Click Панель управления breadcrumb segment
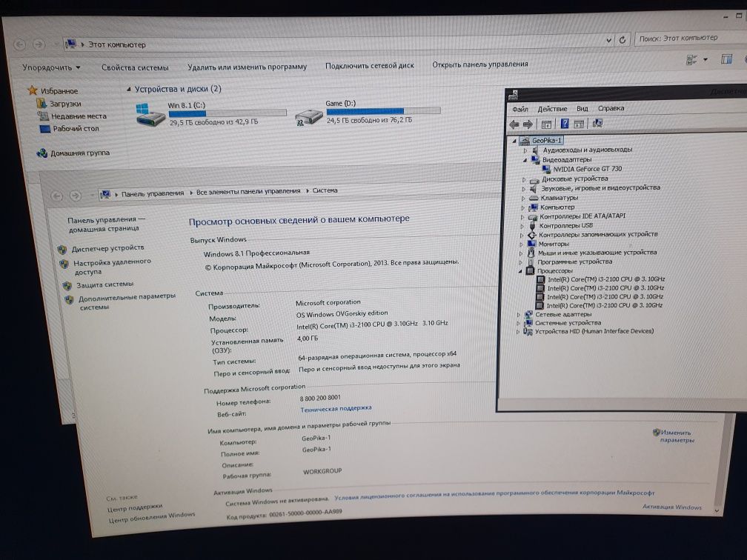Image resolution: width=747 pixels, height=560 pixels. pyautogui.click(x=153, y=193)
